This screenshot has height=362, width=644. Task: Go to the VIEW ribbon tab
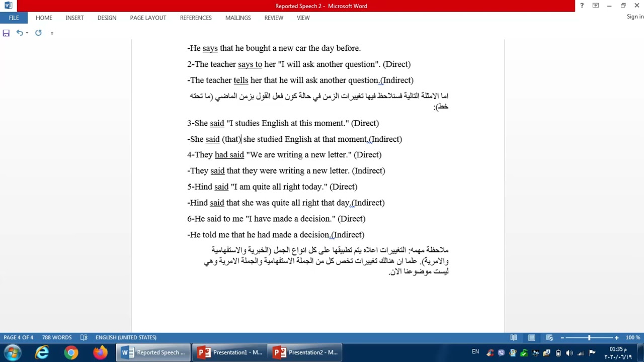coord(303,18)
